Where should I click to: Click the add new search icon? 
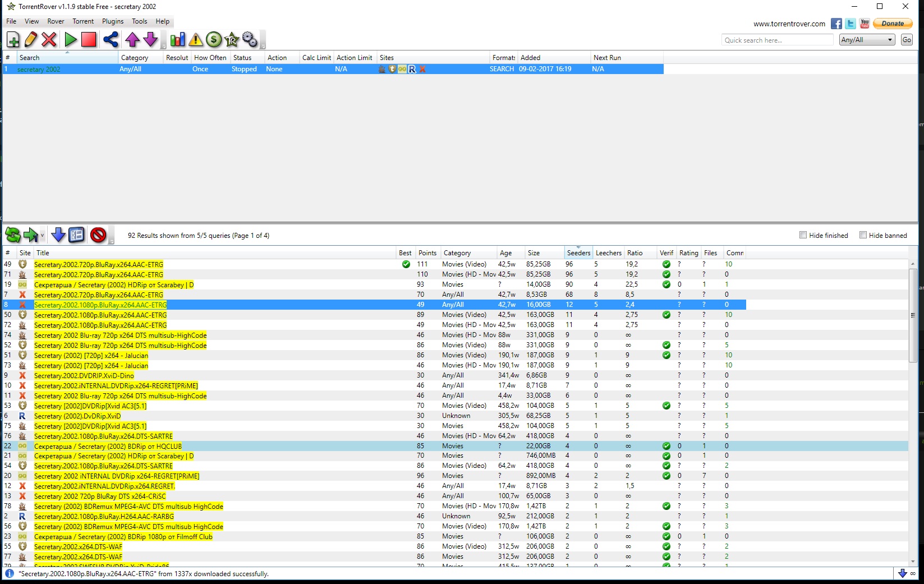coord(13,40)
